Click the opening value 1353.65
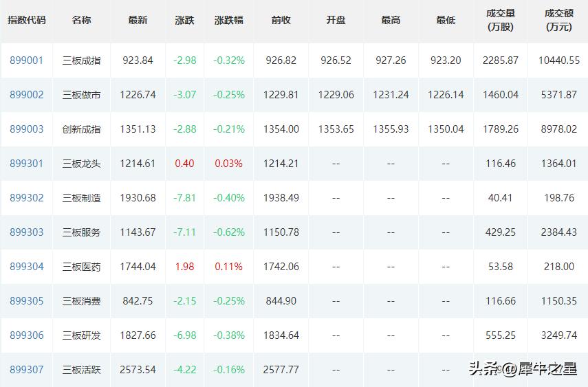 pyautogui.click(x=336, y=129)
